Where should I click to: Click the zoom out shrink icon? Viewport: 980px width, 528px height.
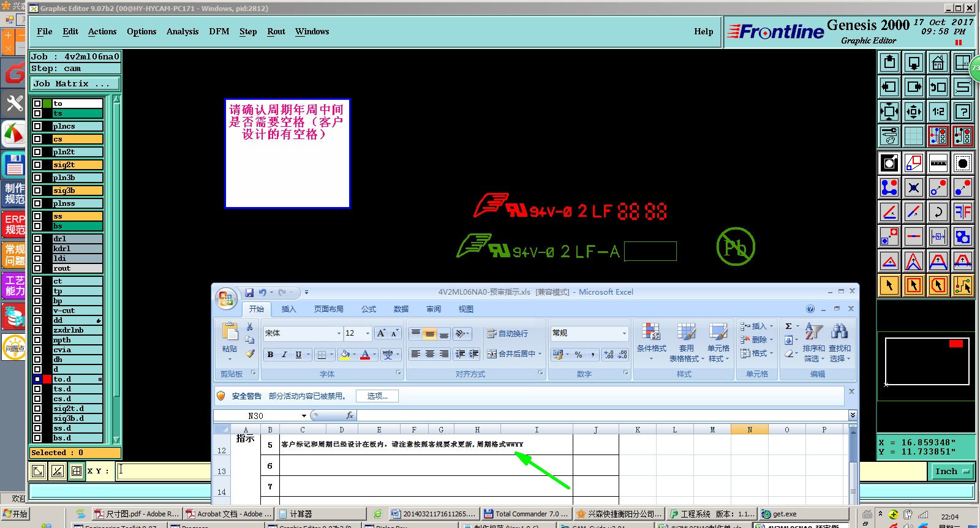[x=914, y=111]
